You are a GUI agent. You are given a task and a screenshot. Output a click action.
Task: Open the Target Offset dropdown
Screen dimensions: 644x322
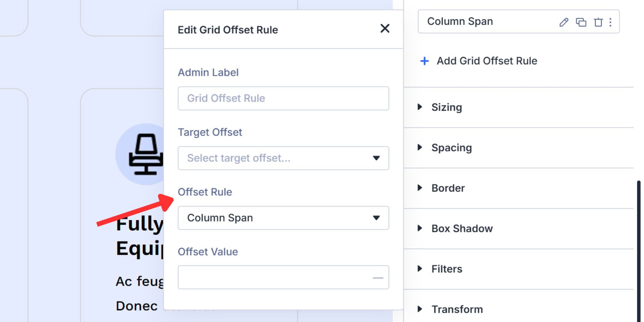(283, 158)
